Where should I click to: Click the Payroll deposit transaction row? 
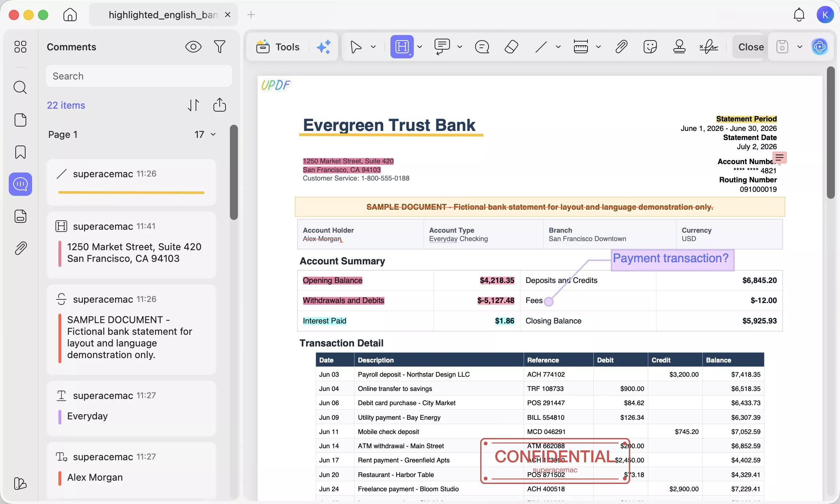pos(540,374)
